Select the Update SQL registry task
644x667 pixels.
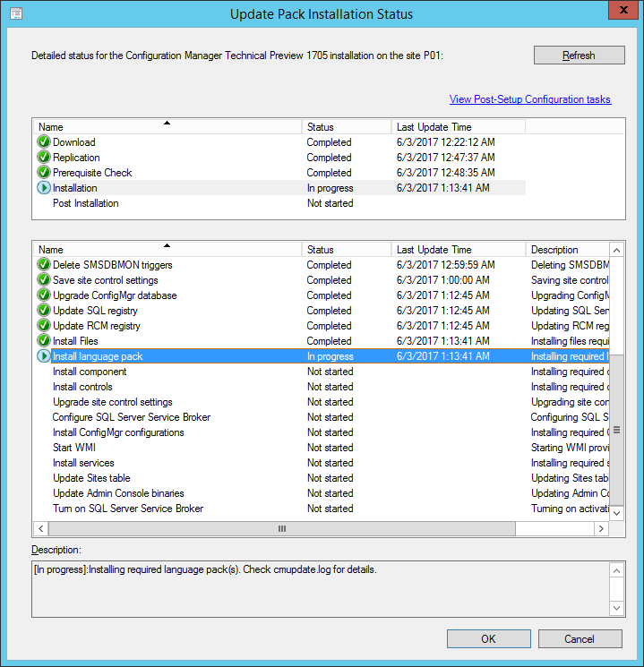click(322, 311)
